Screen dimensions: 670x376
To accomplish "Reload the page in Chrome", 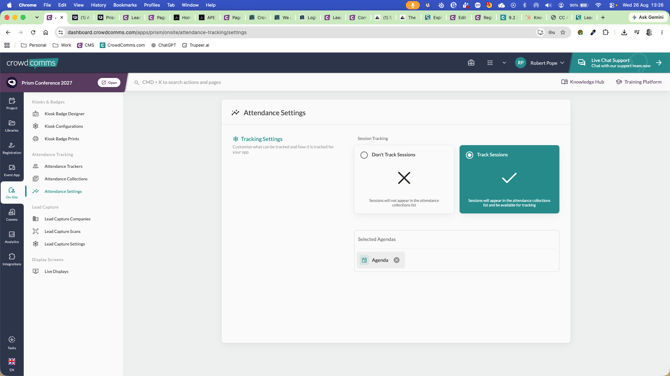I will (x=33, y=32).
